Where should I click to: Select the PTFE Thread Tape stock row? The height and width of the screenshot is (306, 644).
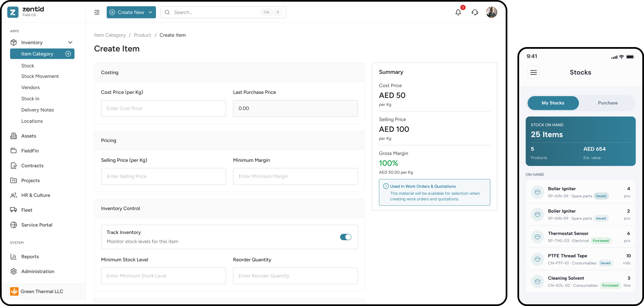pyautogui.click(x=581, y=259)
